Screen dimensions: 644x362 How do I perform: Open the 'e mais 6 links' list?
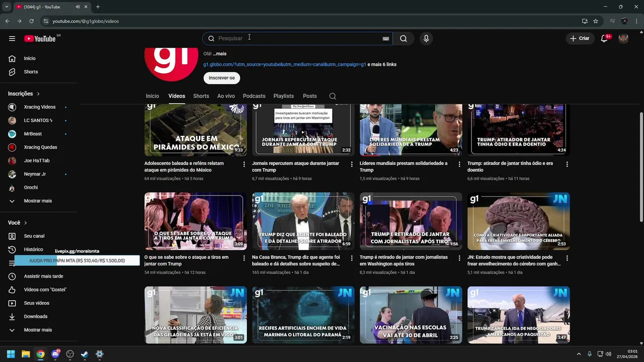[x=382, y=65]
